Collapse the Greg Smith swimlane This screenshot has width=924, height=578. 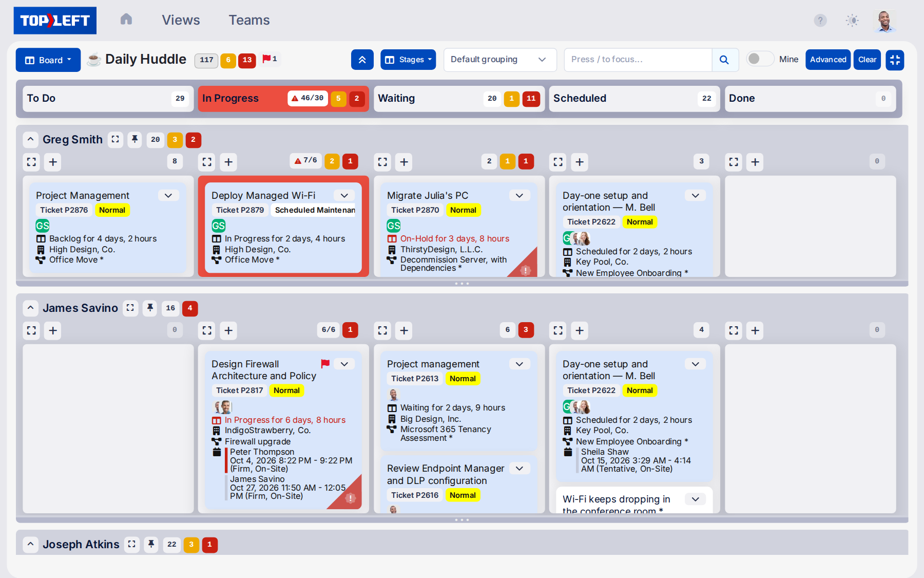pos(31,139)
